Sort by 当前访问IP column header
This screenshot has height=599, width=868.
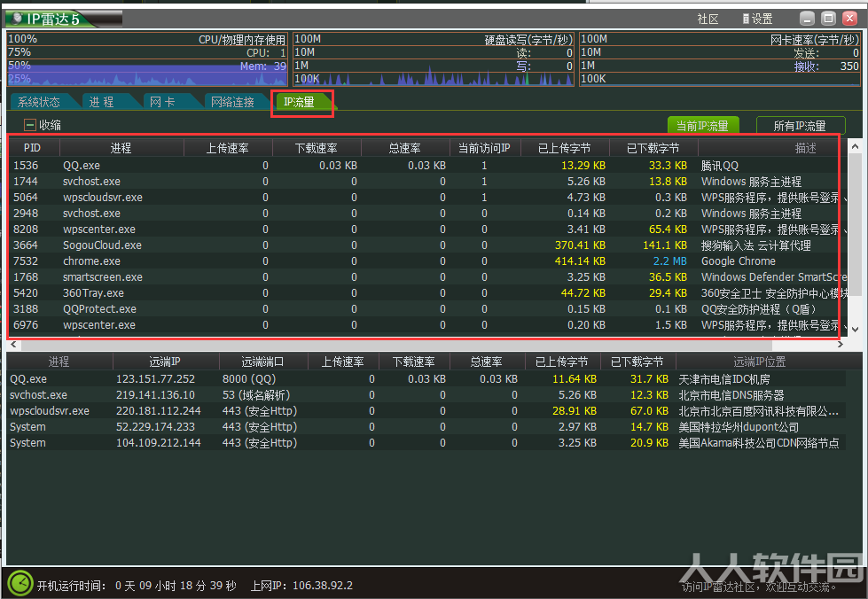484,148
